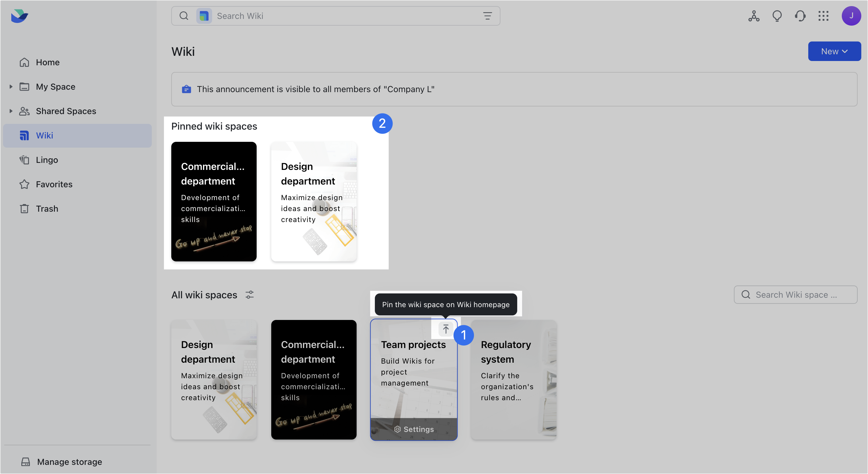This screenshot has width=868, height=474.
Task: Open Trash from the sidebar
Action: tap(47, 208)
